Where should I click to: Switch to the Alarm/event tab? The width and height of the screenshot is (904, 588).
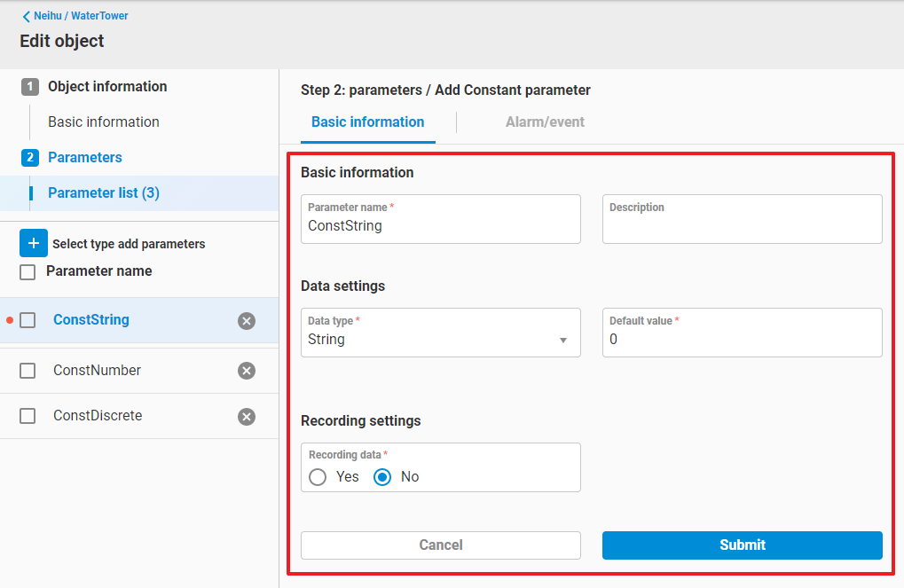coord(545,122)
